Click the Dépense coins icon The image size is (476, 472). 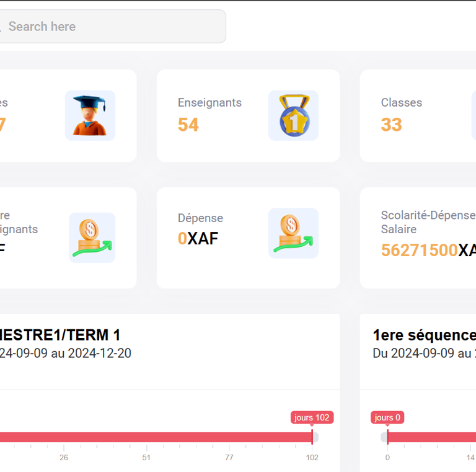click(293, 233)
